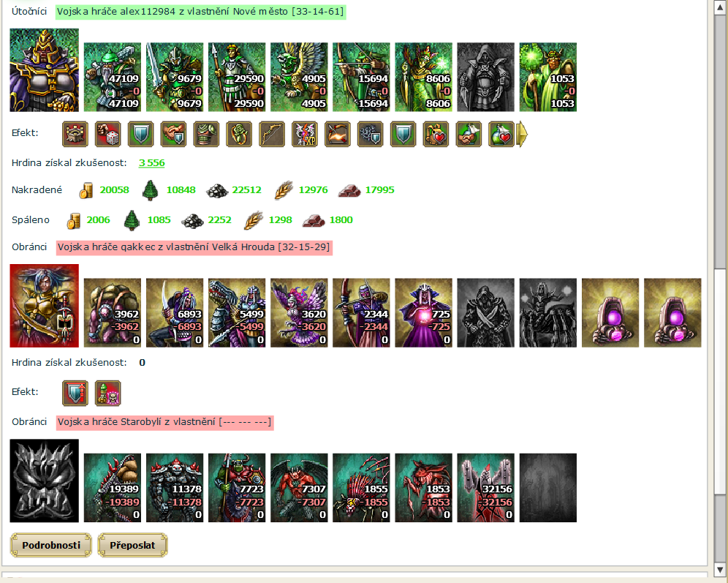Screen dimensions: 728x583
Task: Open hero experience link 3 556
Action: click(x=152, y=162)
